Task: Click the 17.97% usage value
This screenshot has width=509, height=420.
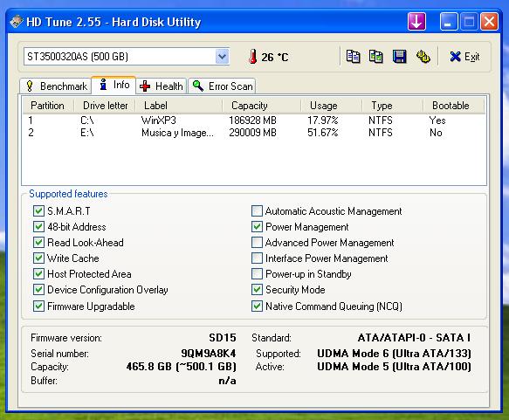Action: (323, 120)
